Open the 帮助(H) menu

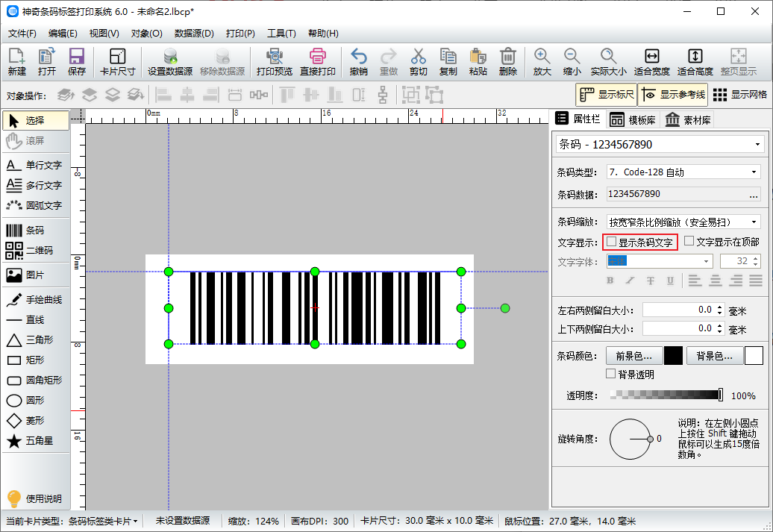tap(323, 34)
